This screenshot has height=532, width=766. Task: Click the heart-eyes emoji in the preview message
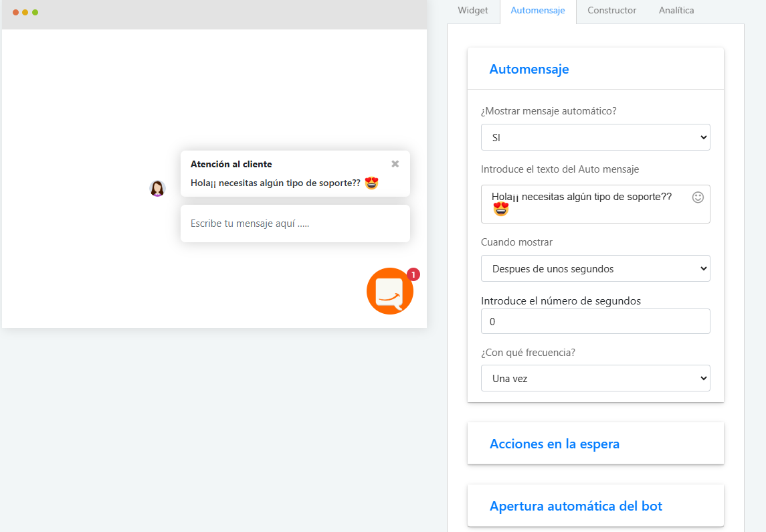[372, 183]
